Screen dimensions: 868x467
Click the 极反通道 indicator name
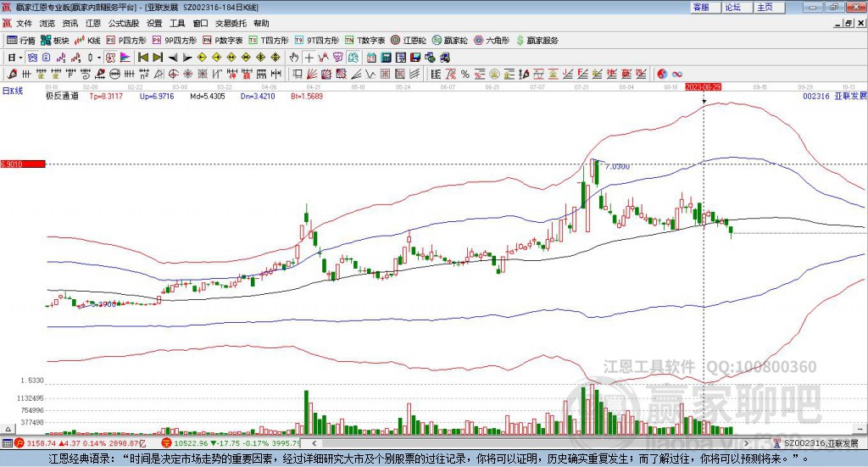point(62,96)
